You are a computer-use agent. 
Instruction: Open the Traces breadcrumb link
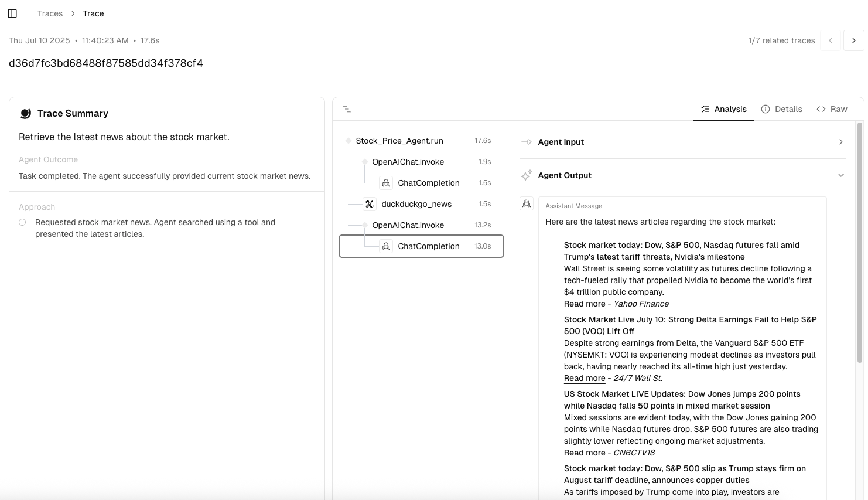tap(50, 13)
